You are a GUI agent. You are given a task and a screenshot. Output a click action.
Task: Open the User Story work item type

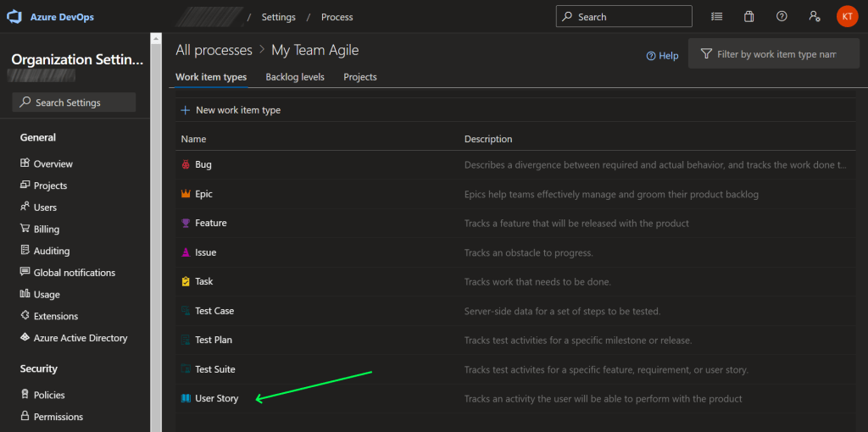click(x=217, y=398)
